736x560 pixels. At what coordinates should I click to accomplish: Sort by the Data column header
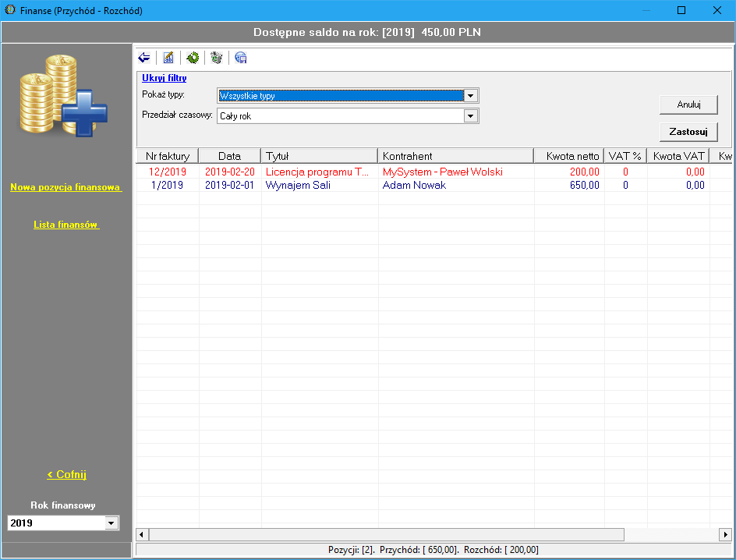coord(229,156)
